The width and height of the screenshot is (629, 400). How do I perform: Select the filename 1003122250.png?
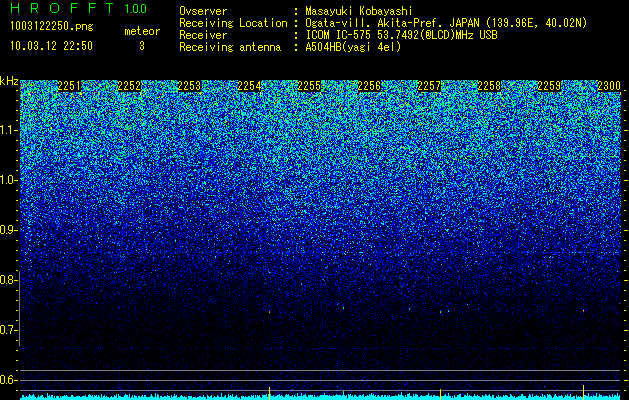point(52,27)
